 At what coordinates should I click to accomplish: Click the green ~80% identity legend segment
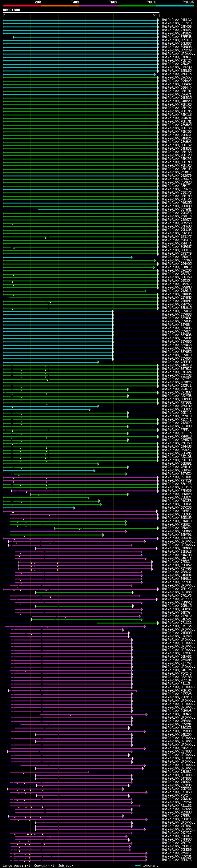tap(137, 6)
